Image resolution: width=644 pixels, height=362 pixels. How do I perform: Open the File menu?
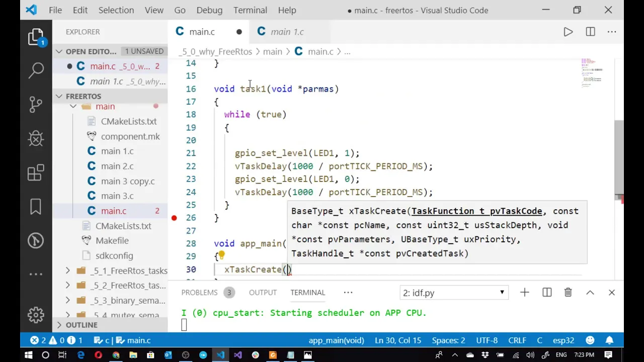(x=55, y=10)
